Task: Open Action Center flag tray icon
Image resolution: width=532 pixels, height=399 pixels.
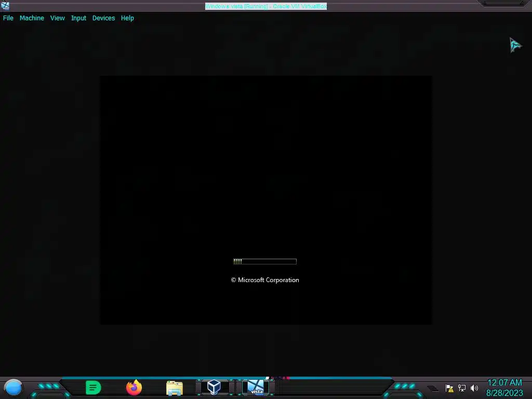Action: pyautogui.click(x=449, y=388)
